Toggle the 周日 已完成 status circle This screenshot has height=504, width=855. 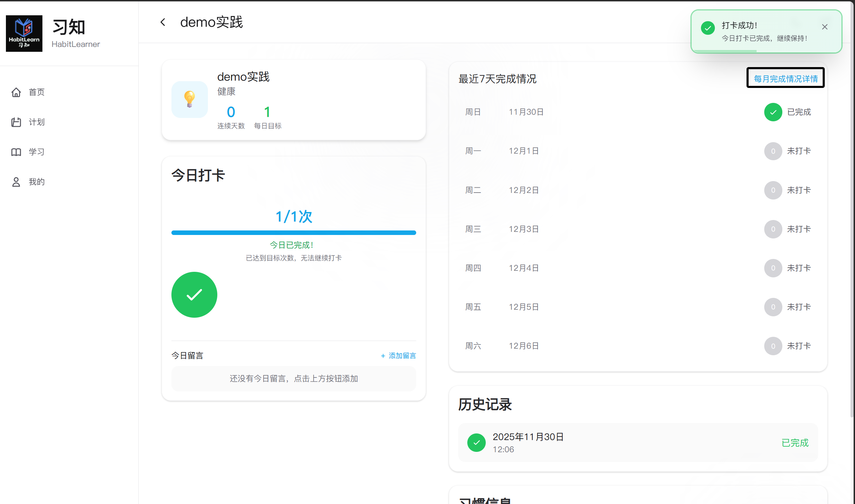pyautogui.click(x=773, y=112)
